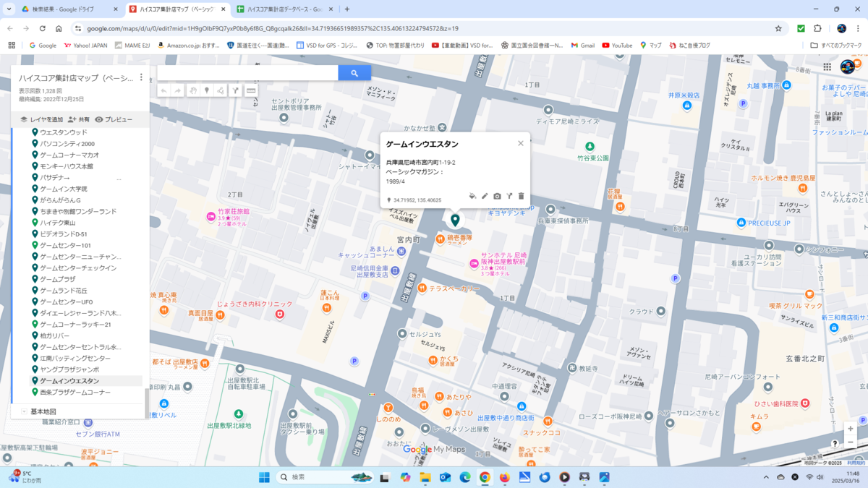Image resolution: width=868 pixels, height=488 pixels.
Task: Open a new browser tab
Action: (347, 9)
